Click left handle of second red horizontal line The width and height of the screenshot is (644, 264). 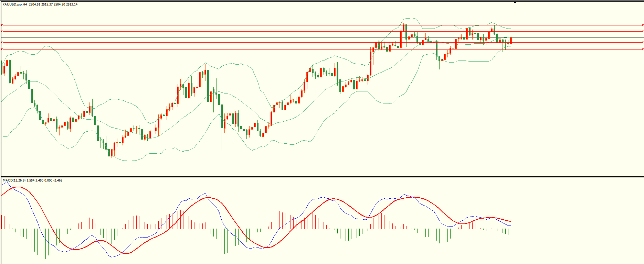(x=2, y=31)
